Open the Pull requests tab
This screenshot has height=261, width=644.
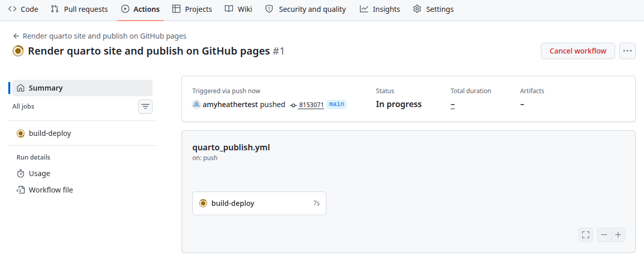click(x=79, y=9)
